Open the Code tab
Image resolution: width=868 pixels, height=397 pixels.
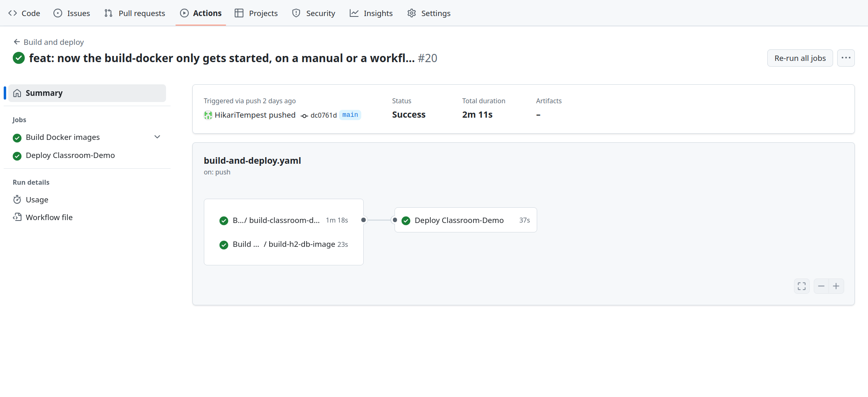click(x=24, y=13)
